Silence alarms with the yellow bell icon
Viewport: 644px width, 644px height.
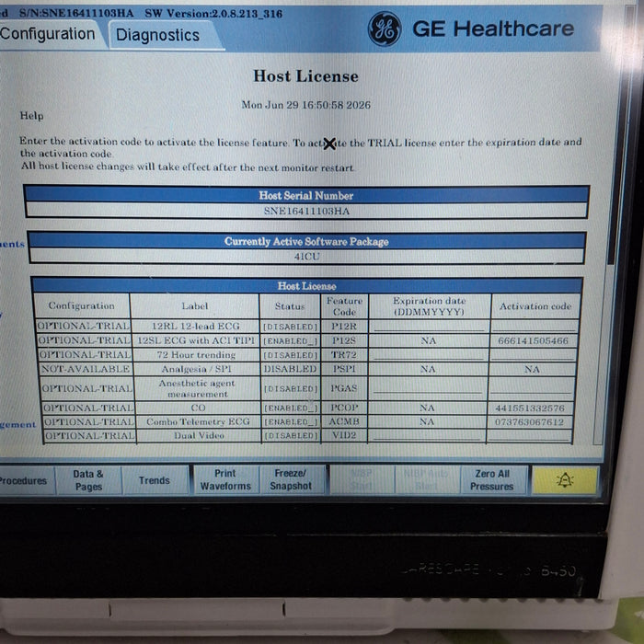point(564,479)
